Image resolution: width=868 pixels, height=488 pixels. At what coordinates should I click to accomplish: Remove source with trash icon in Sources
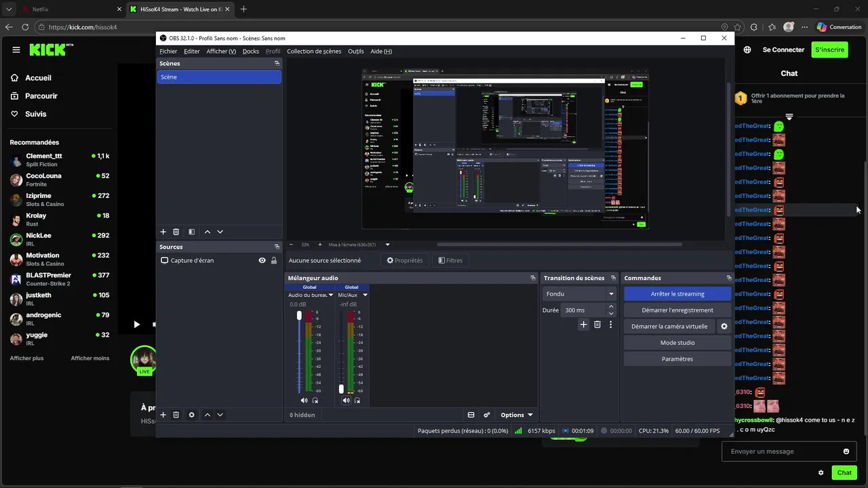176,415
